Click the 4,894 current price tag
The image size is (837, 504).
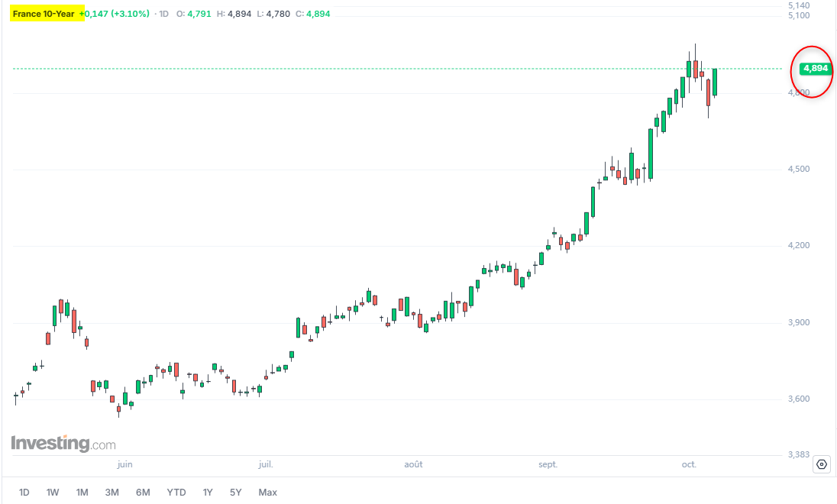pos(815,68)
